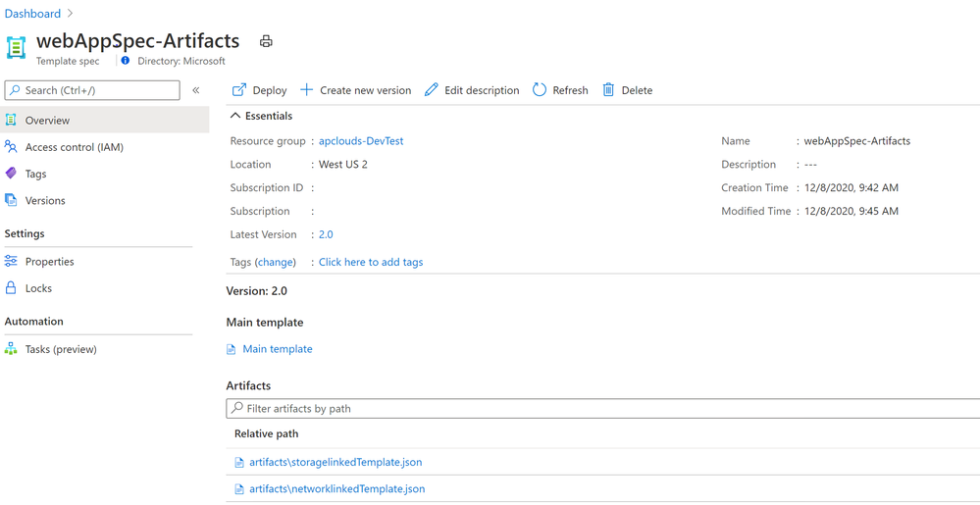The width and height of the screenshot is (980, 505).
Task: Click the Delete button label
Action: [637, 90]
